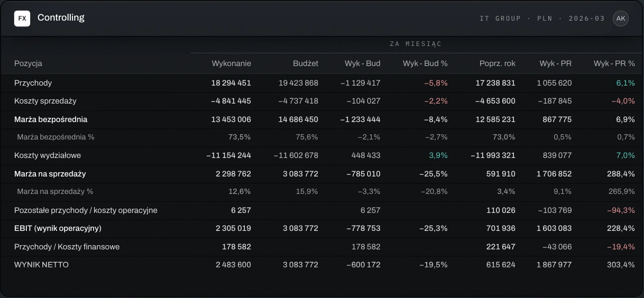Click the 12 585 231 previous year cell
The height and width of the screenshot is (298, 644).
pyautogui.click(x=495, y=119)
